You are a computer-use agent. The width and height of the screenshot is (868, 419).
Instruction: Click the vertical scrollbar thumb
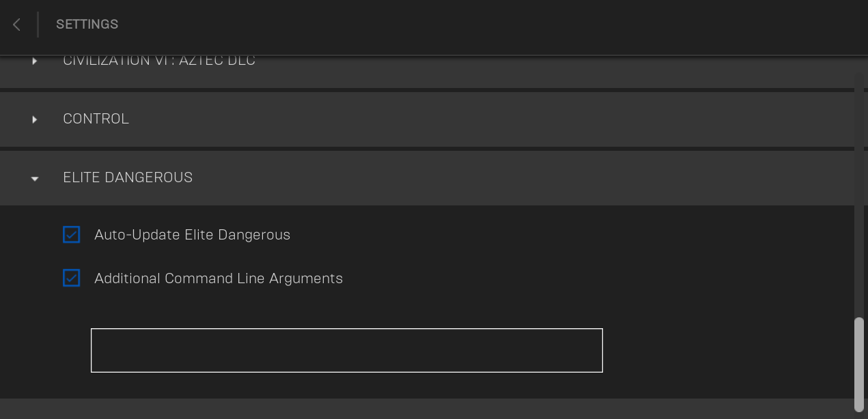click(859, 364)
